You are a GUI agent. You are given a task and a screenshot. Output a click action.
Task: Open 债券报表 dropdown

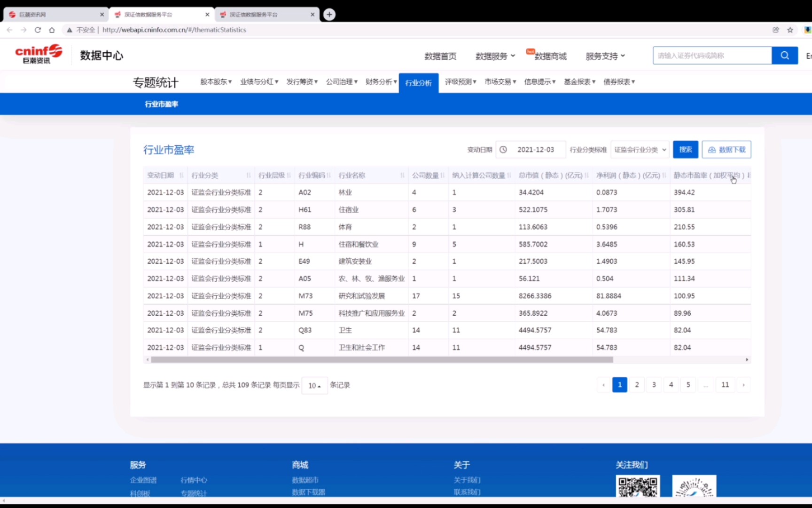[619, 82]
